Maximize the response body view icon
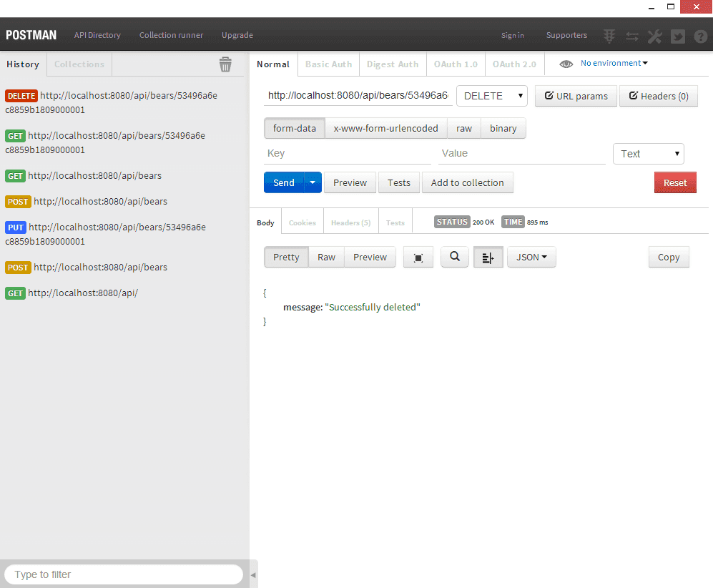 coord(418,258)
